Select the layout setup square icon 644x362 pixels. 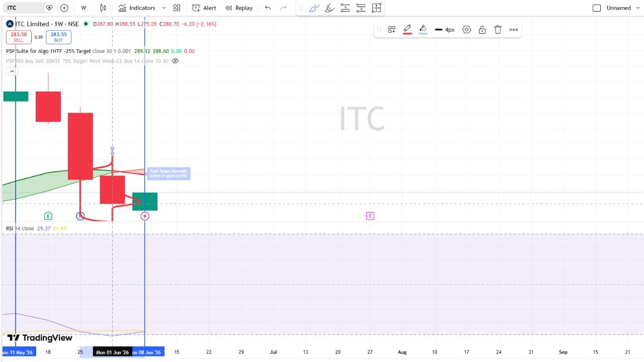click(597, 8)
